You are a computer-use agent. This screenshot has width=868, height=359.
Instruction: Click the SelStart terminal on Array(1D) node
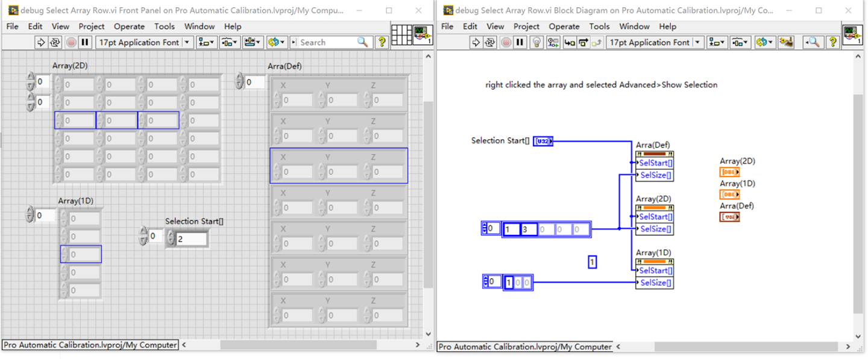656,270
